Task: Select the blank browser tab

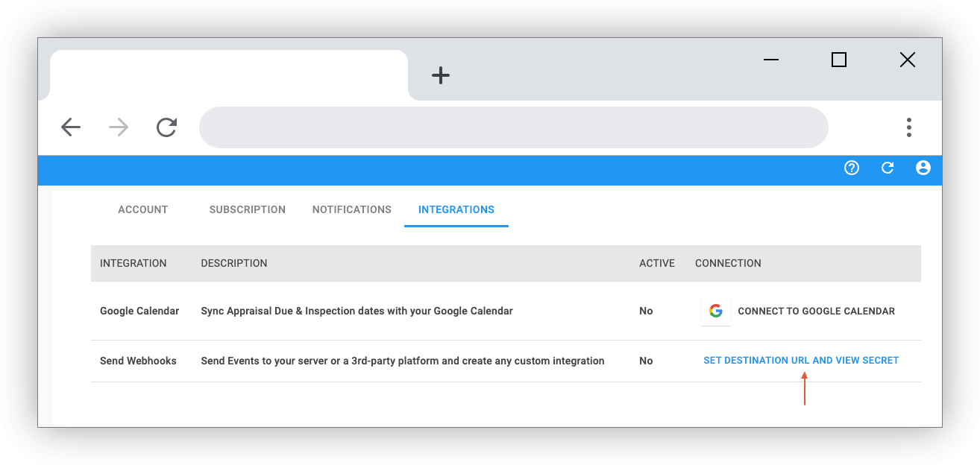Action: [228, 75]
